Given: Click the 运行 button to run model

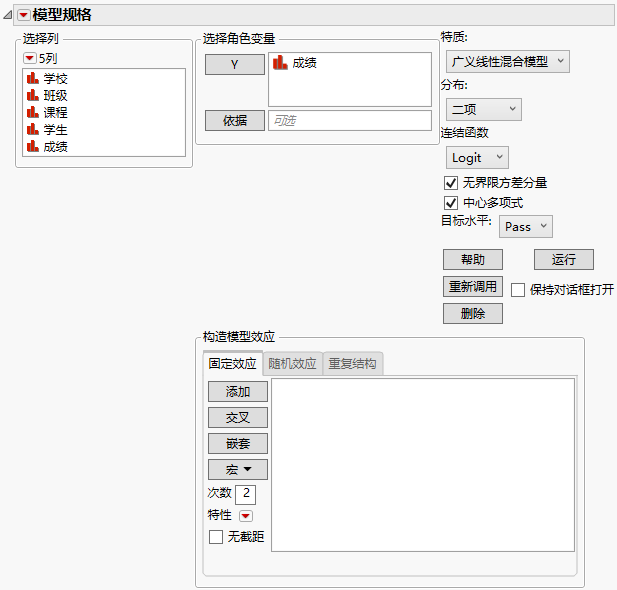Looking at the screenshot, I should coord(563,259).
